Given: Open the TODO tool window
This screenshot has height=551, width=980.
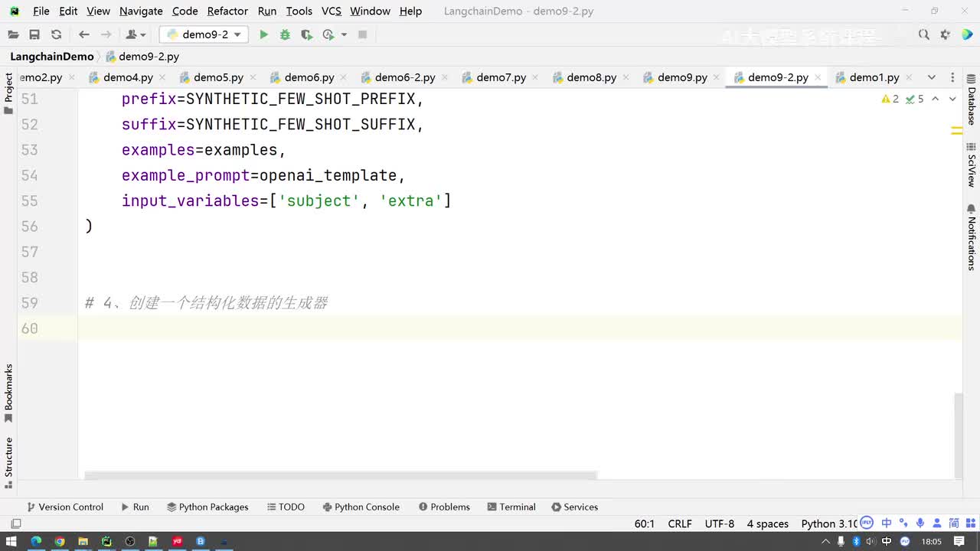Looking at the screenshot, I should (x=286, y=507).
